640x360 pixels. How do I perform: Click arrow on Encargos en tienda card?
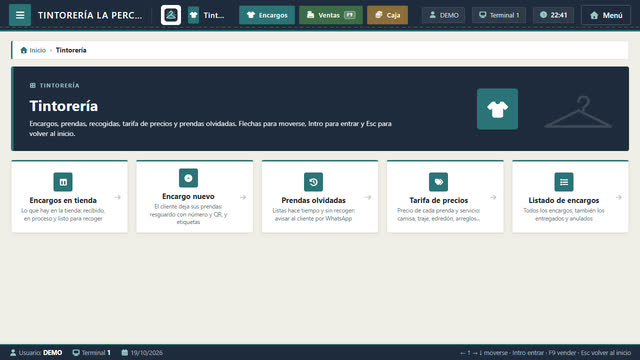118,197
